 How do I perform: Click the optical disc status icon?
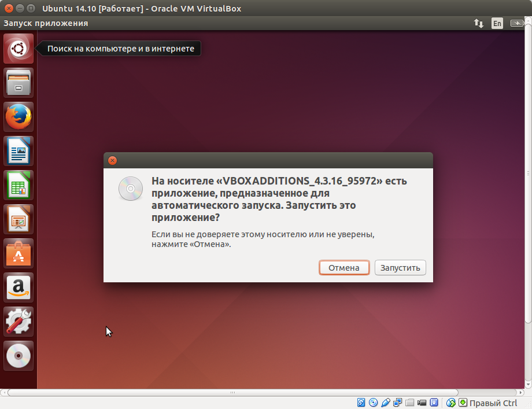point(372,402)
